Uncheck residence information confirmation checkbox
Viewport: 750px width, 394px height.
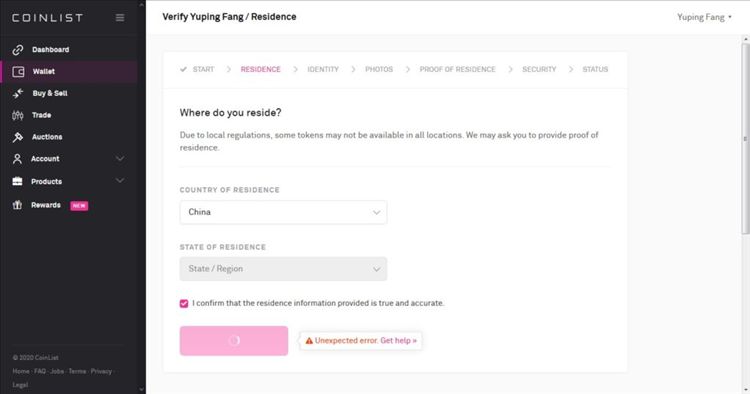coord(184,304)
